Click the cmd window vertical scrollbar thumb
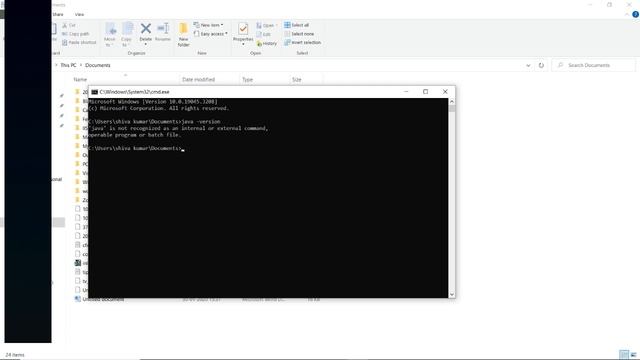Screen dimensions: 640x360 452,108
